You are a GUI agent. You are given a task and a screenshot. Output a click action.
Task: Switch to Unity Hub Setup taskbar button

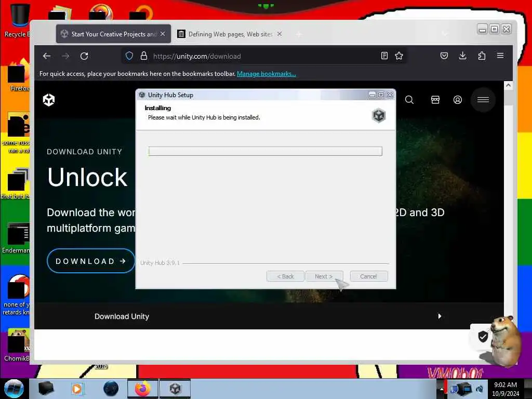click(175, 389)
